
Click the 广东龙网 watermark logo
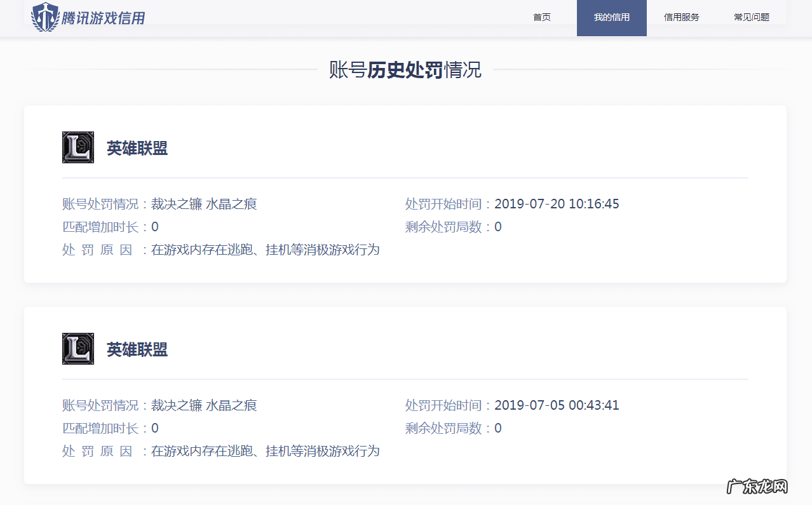[757, 486]
